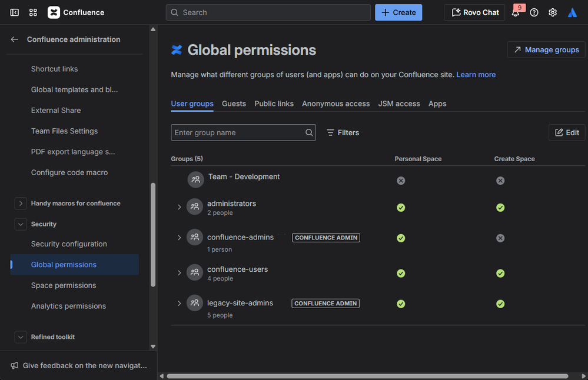This screenshot has height=380, width=588.
Task: Click the back arrow beside Confluence administration
Action: coord(15,39)
